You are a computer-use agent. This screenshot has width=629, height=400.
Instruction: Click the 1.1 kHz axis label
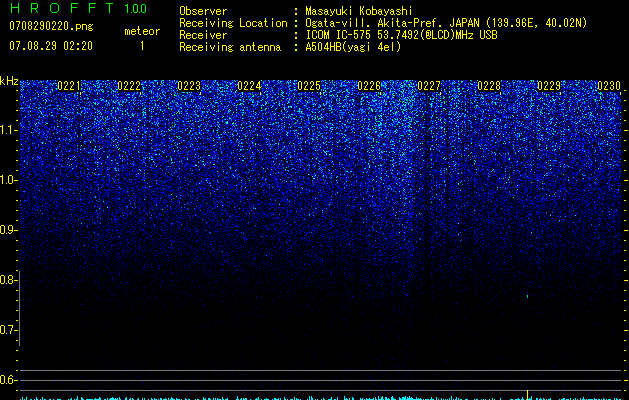click(9, 130)
